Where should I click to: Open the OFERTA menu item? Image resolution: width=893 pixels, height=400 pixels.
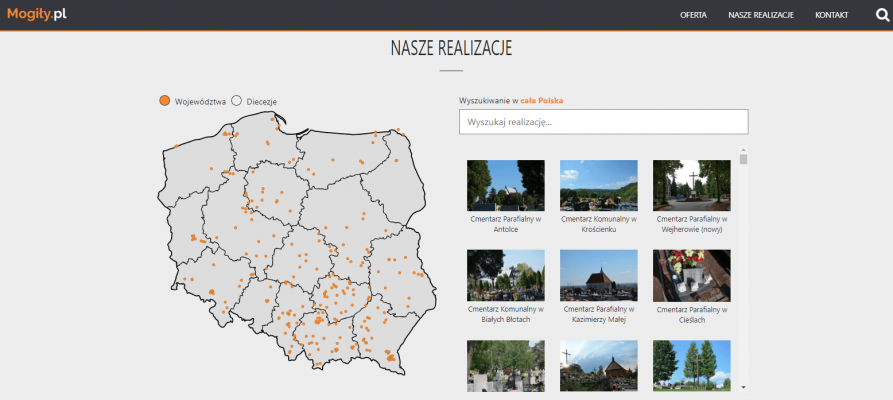(x=693, y=15)
